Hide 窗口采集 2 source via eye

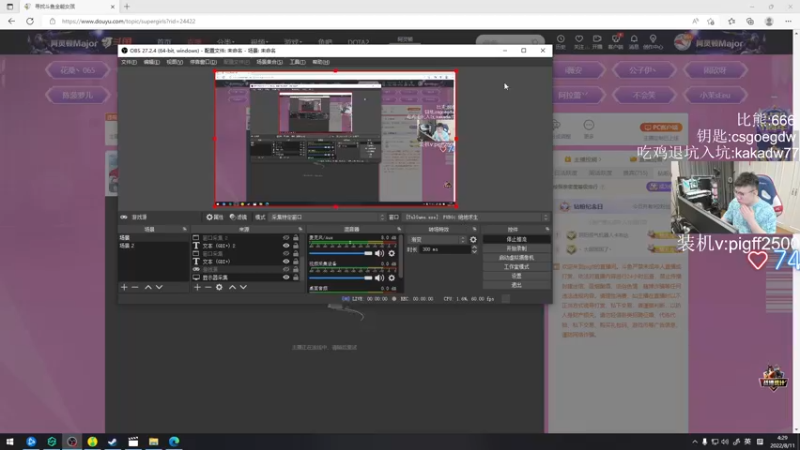(x=286, y=238)
